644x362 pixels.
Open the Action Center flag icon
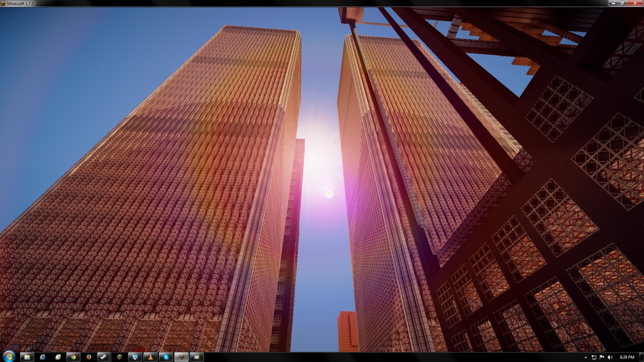pyautogui.click(x=602, y=357)
